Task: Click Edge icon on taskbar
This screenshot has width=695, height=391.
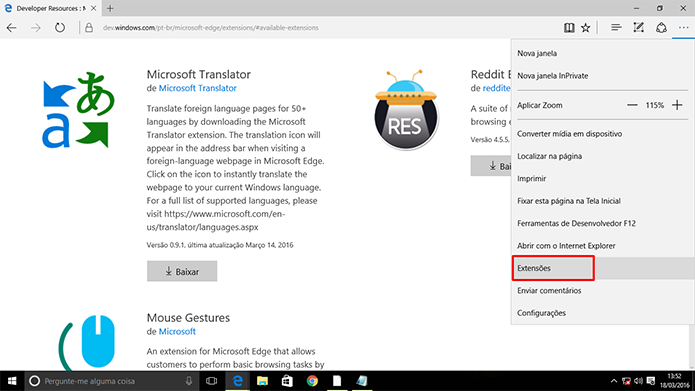Action: click(238, 381)
